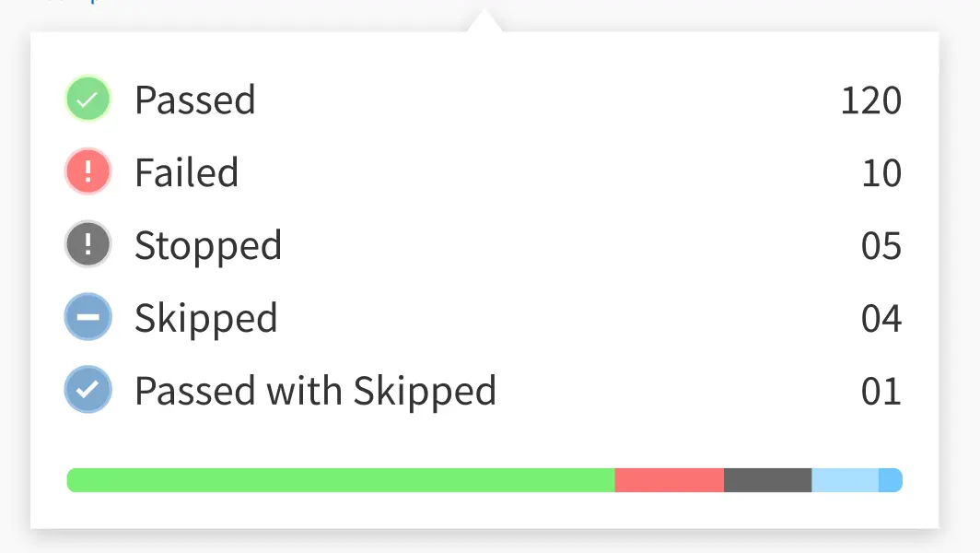Select the Skipped status label
980x553 pixels.
[205, 319]
